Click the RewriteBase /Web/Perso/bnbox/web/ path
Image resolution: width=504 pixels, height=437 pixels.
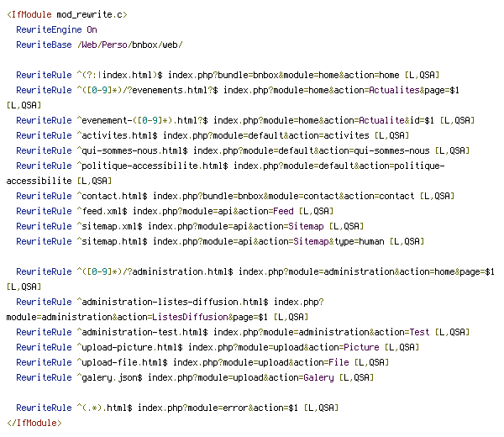click(x=130, y=45)
